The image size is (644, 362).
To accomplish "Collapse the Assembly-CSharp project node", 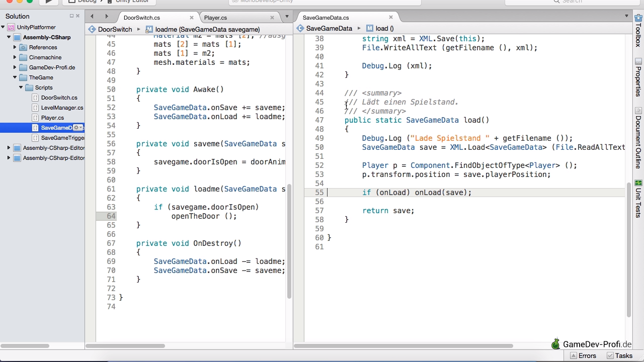I will [9, 37].
